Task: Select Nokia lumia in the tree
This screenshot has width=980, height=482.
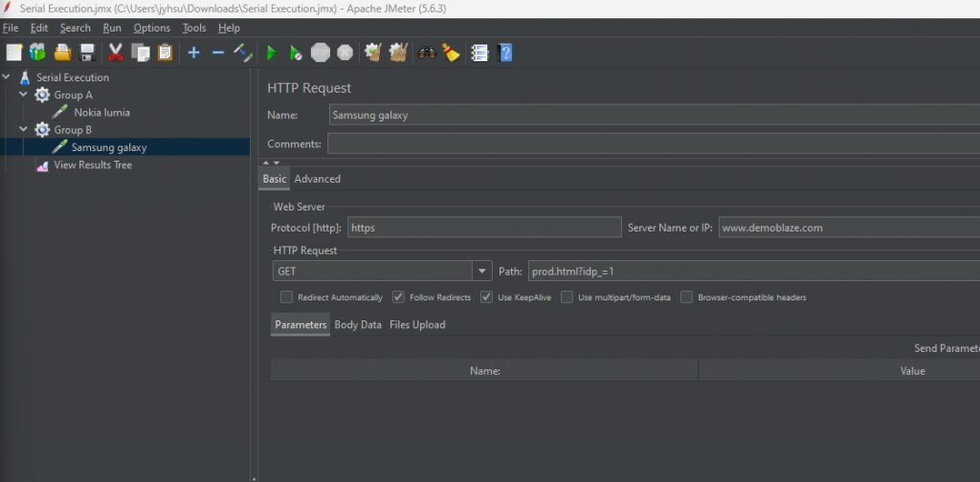Action: tap(101, 113)
